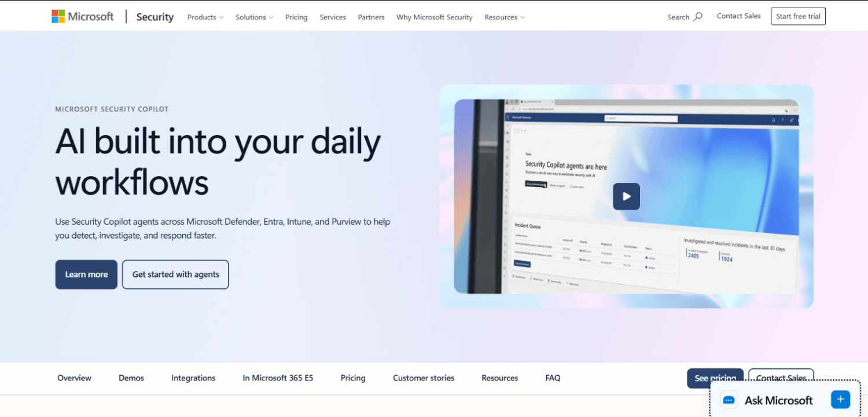Jump to the FAQ tab

coord(553,378)
